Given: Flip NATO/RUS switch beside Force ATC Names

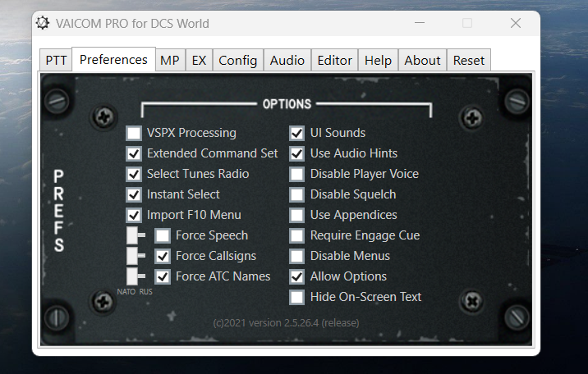Looking at the screenshot, I should click(136, 276).
